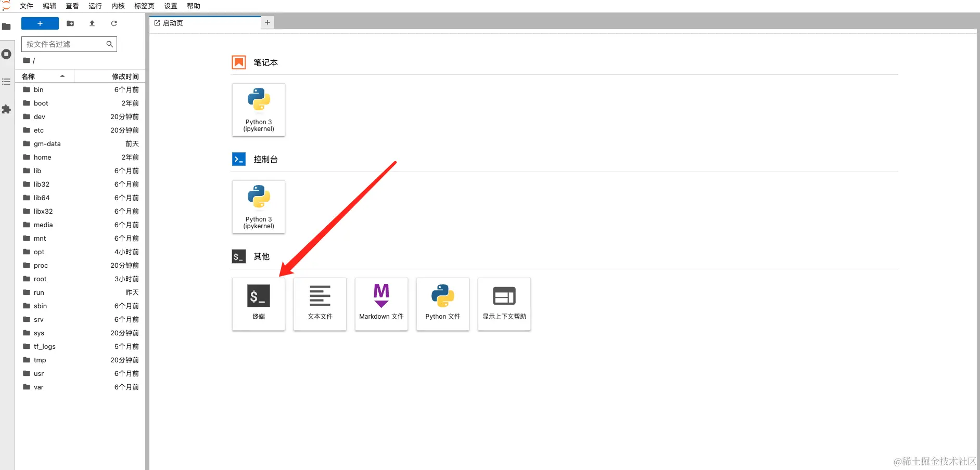
Task: Select the gm-data folder
Action: point(81,144)
